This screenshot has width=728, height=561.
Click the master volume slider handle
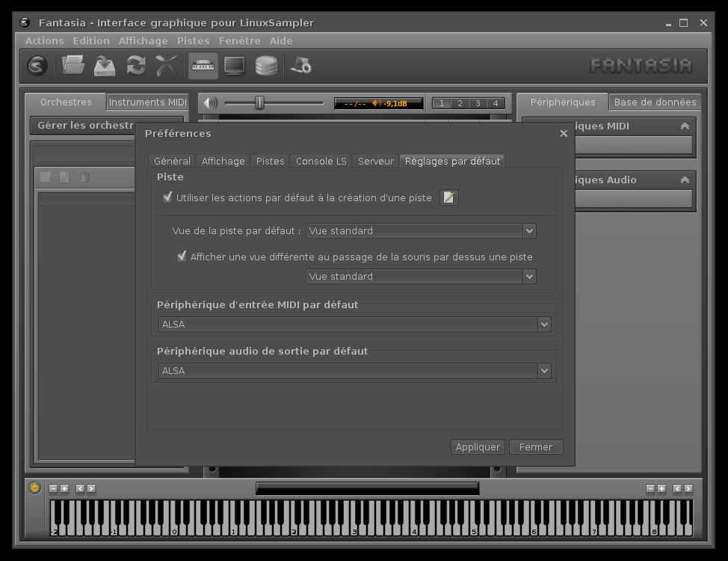[259, 102]
